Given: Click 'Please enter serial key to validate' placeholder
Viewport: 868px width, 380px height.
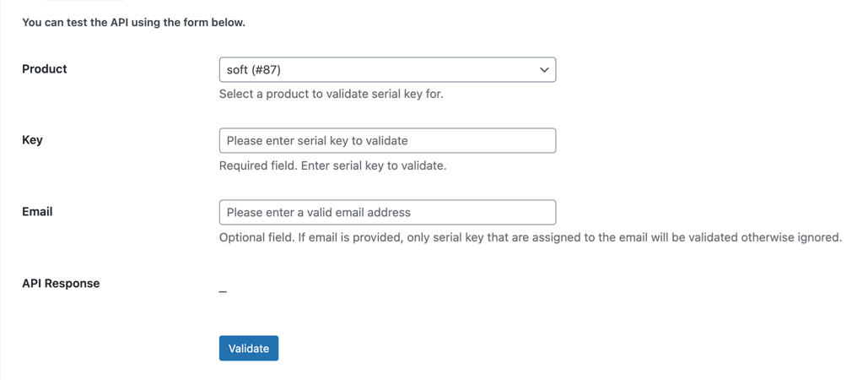Looking at the screenshot, I should click(x=317, y=141).
